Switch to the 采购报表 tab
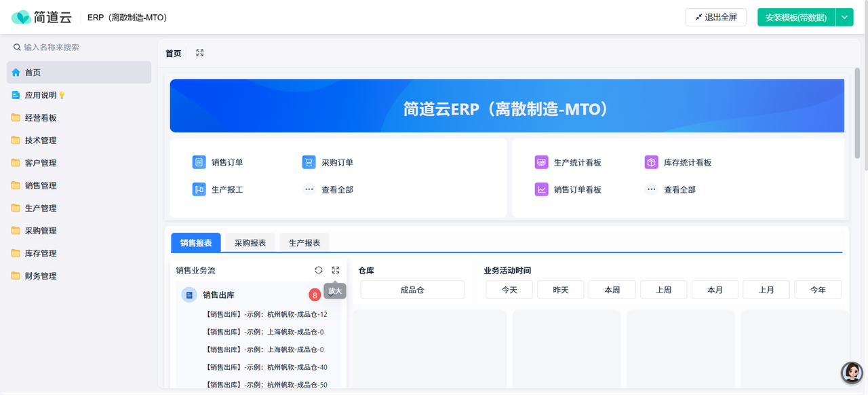This screenshot has height=395, width=868. coord(250,242)
